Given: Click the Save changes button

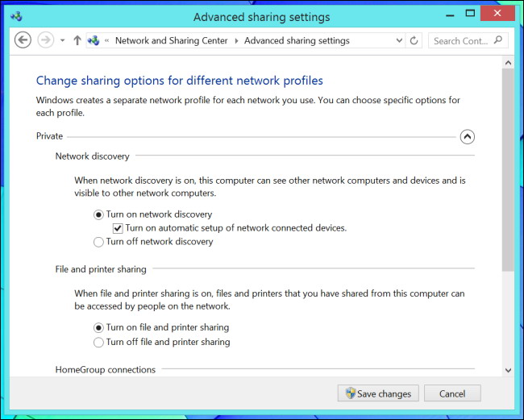Looking at the screenshot, I should click(378, 393).
